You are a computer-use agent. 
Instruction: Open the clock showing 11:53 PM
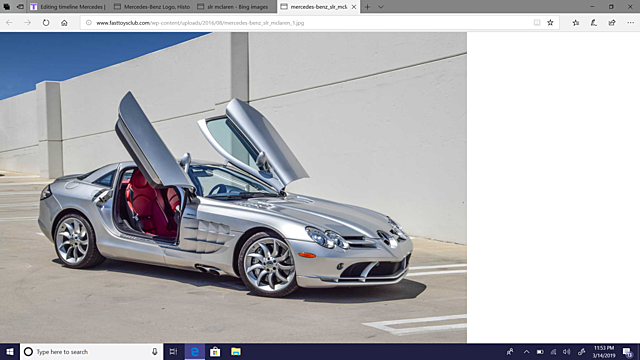[604, 351]
